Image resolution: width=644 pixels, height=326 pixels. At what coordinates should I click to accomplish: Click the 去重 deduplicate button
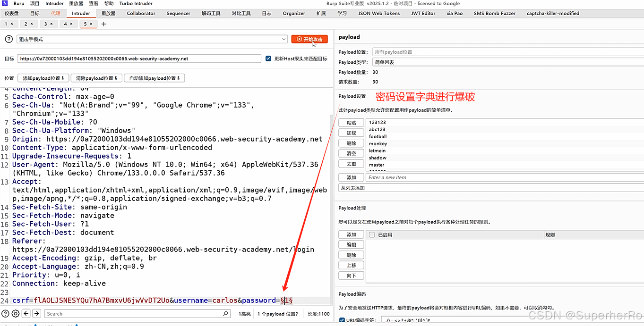coord(352,164)
